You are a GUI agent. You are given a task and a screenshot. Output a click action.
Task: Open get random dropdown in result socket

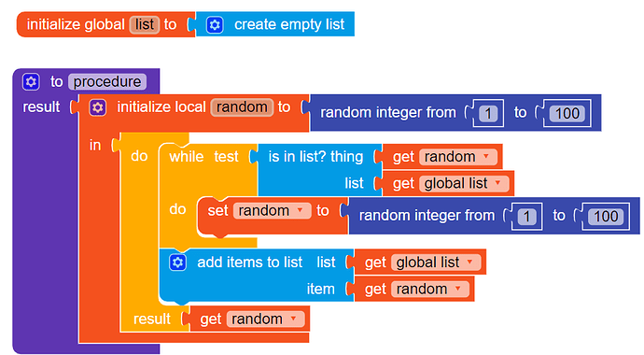tap(293, 319)
